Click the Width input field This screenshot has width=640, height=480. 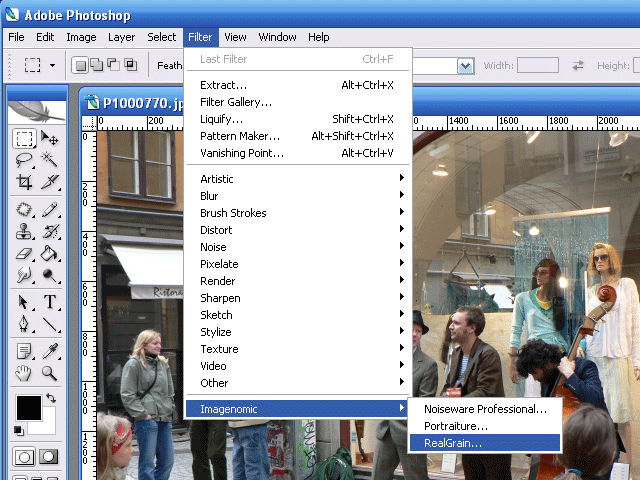click(538, 65)
